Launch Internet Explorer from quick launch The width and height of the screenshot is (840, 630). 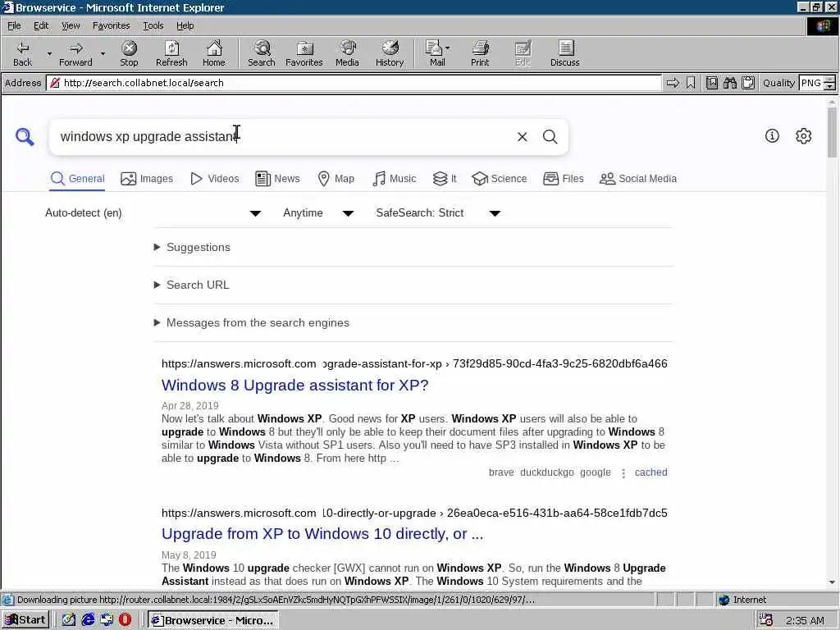point(88,620)
